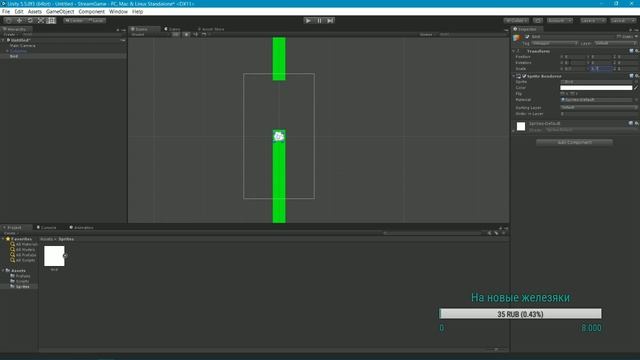This screenshot has width=640, height=360.
Task: Toggle Local handle rotation button
Action: click(96, 20)
